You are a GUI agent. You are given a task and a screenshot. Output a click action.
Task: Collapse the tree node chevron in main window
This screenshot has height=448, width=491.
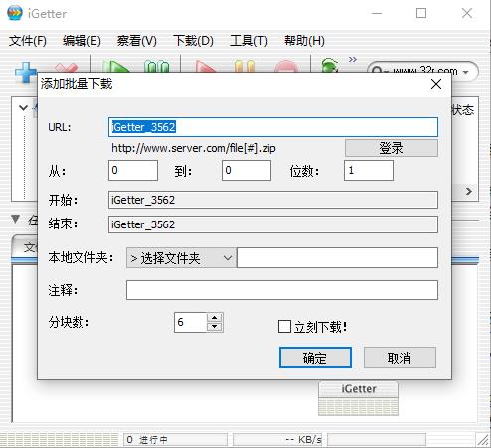point(23,108)
